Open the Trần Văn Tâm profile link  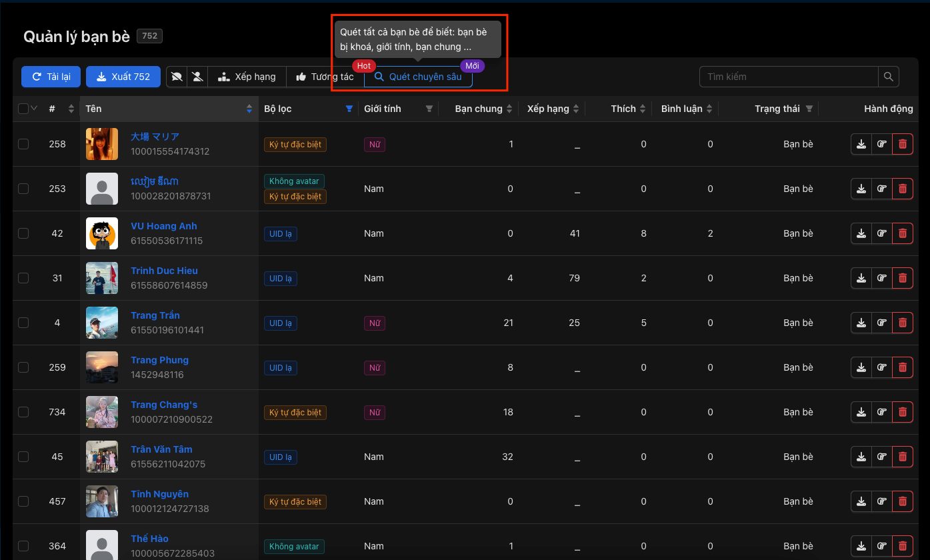161,449
